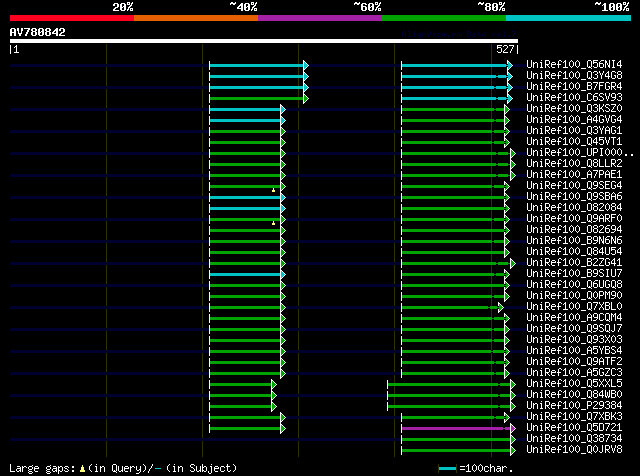Click the cyan ~100% identity legend segment
The height and width of the screenshot is (476, 640).
(x=569, y=18)
